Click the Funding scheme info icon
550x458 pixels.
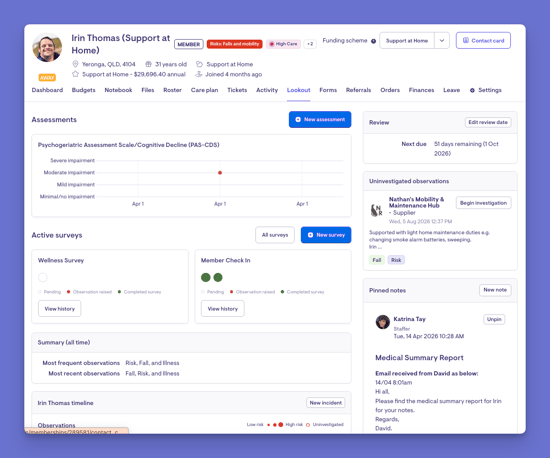(374, 41)
